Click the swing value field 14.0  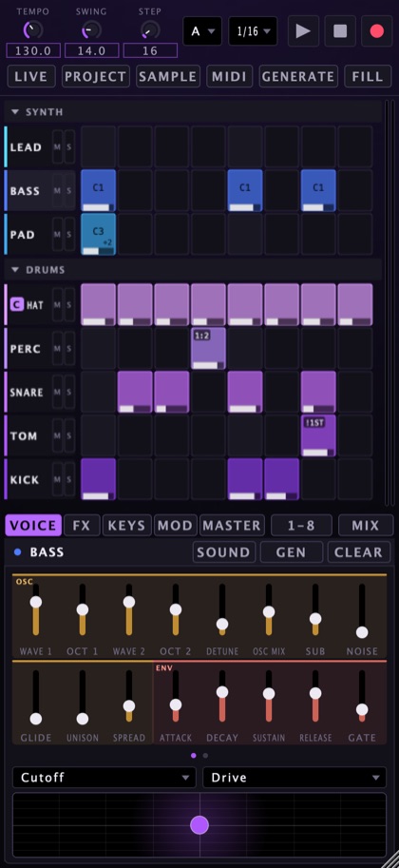click(x=91, y=51)
